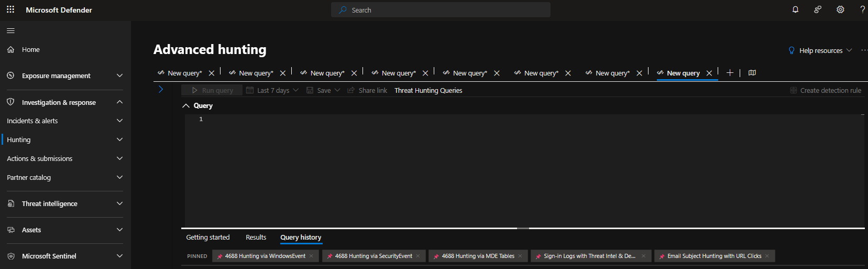This screenshot has width=868, height=269.
Task: Expand the Microsoft Sentinel chevron
Action: [x=119, y=256]
